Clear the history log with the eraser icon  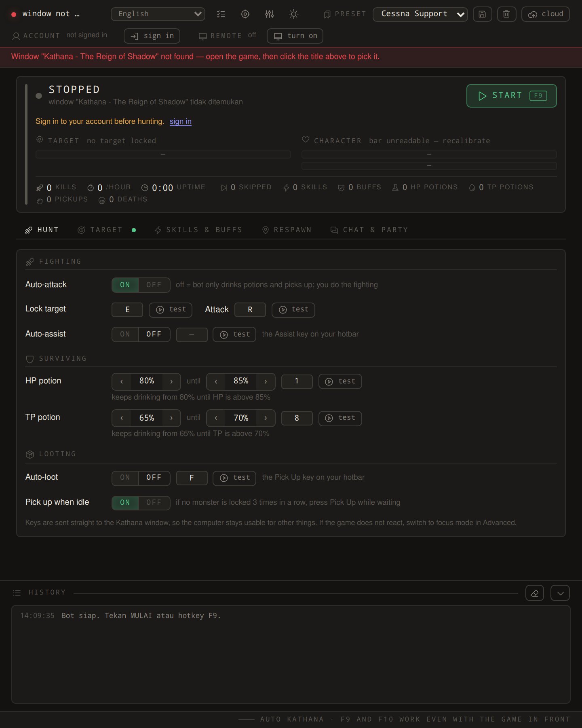(x=535, y=593)
